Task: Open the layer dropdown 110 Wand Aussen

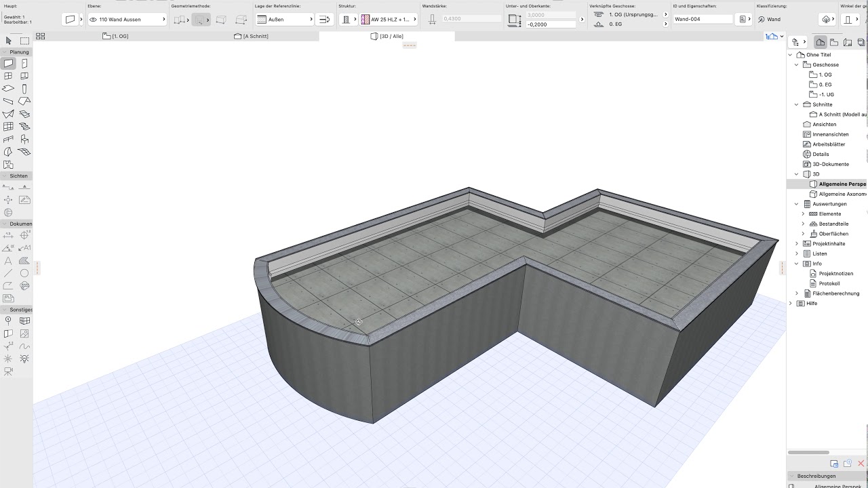Action: (127, 20)
